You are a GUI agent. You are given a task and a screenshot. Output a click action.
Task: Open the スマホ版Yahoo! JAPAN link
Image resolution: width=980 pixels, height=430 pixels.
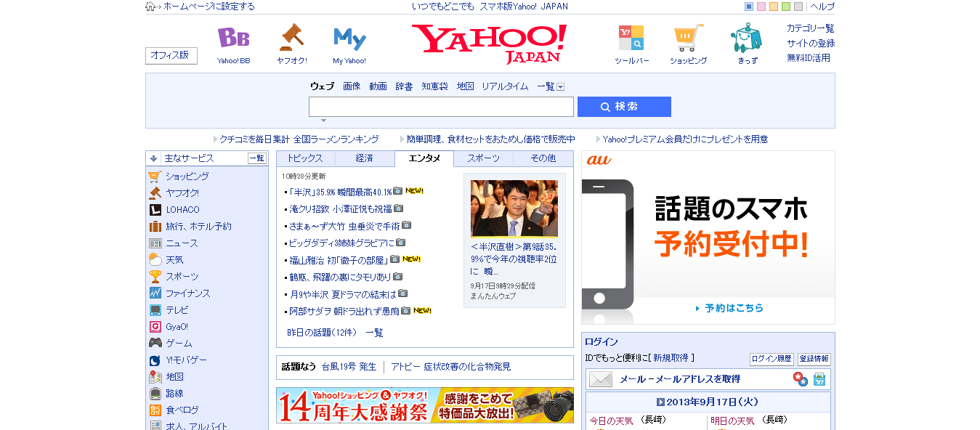tap(524, 7)
